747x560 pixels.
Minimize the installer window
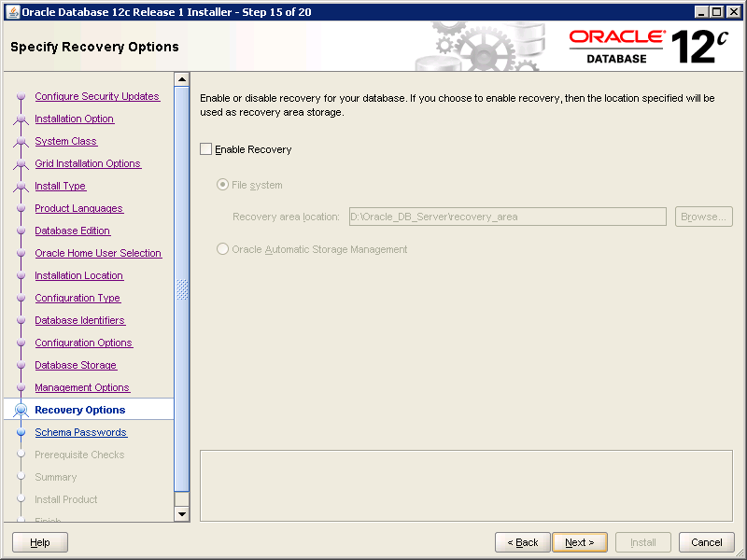700,12
